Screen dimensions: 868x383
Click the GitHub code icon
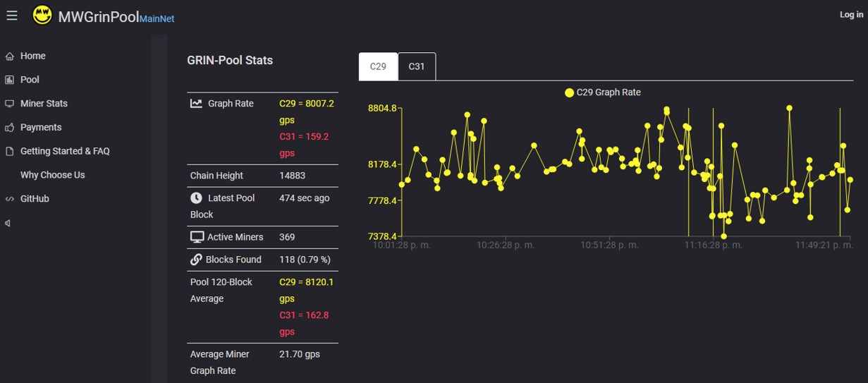(x=9, y=199)
